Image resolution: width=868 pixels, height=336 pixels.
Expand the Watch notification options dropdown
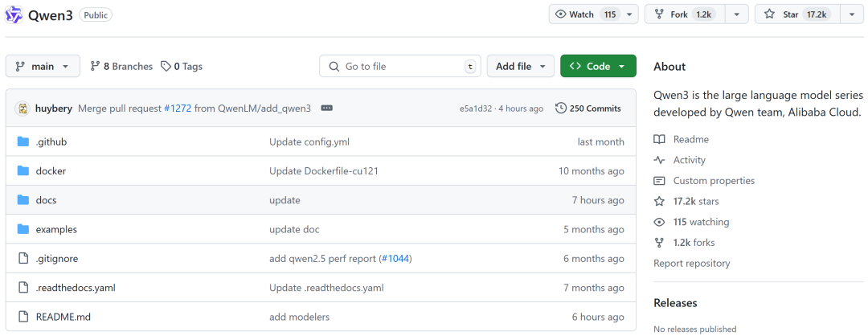[629, 14]
